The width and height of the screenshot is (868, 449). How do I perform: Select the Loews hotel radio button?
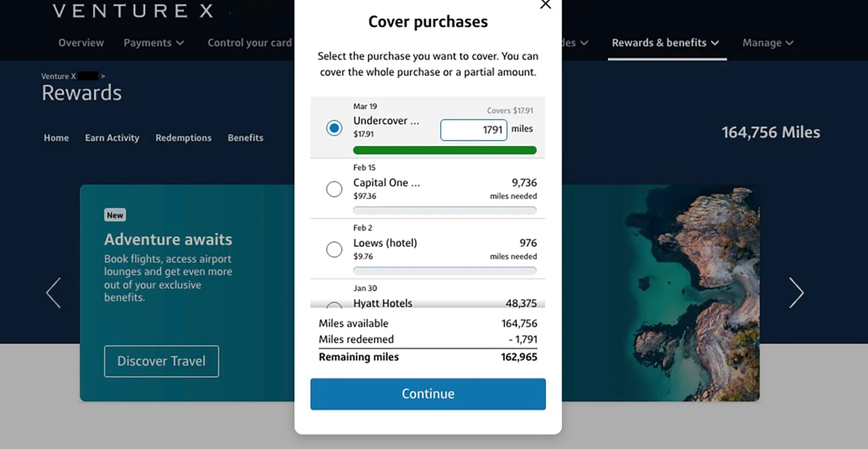[334, 249]
